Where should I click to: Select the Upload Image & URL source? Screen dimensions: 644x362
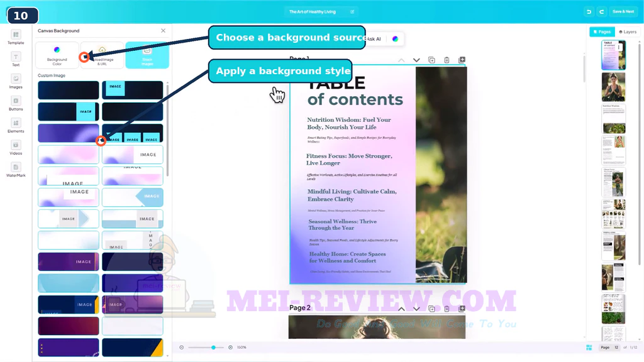tap(102, 55)
